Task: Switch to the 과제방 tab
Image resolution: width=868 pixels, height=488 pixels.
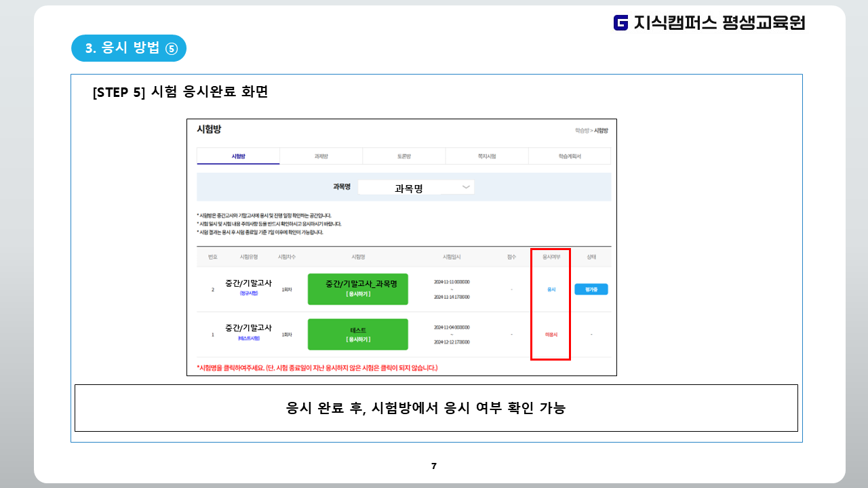Action: pos(321,156)
